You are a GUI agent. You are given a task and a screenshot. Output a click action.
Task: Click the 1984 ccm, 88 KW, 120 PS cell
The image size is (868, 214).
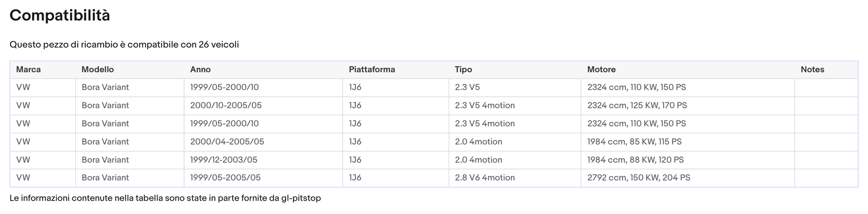635,160
